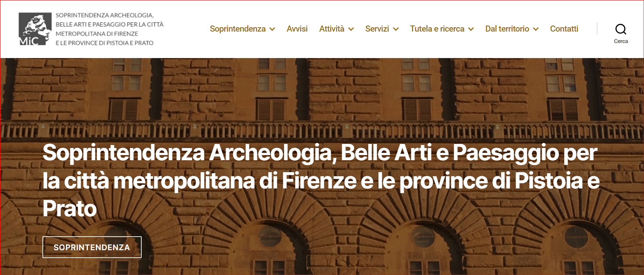The height and width of the screenshot is (275, 644).
Task: Click the large hero banner heading
Action: click(321, 180)
